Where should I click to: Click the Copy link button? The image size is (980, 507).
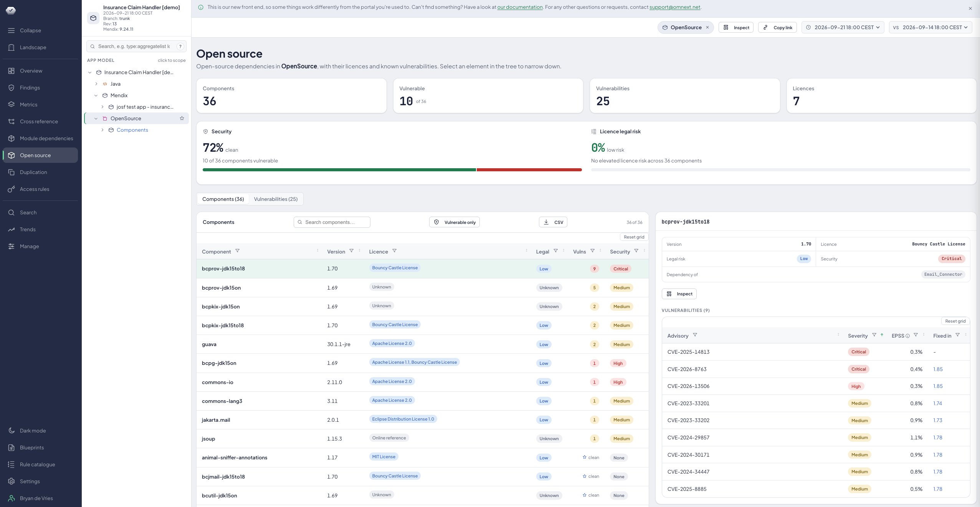778,27
